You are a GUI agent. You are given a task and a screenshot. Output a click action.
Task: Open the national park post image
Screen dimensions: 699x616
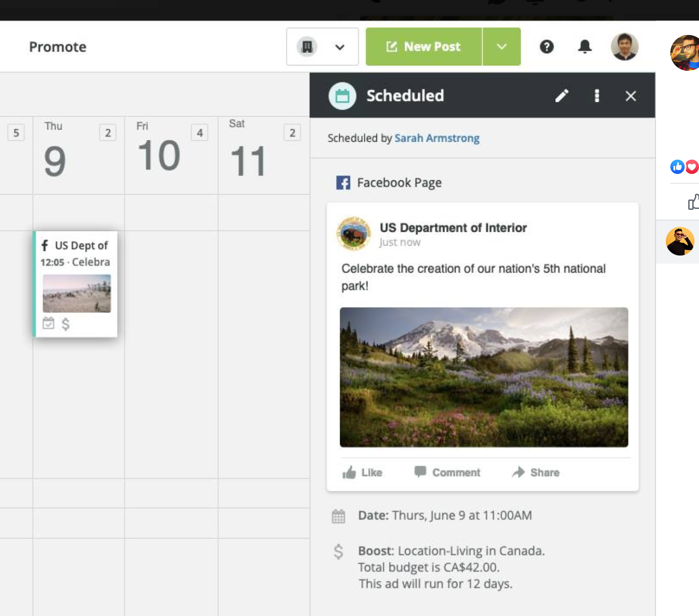pyautogui.click(x=484, y=377)
